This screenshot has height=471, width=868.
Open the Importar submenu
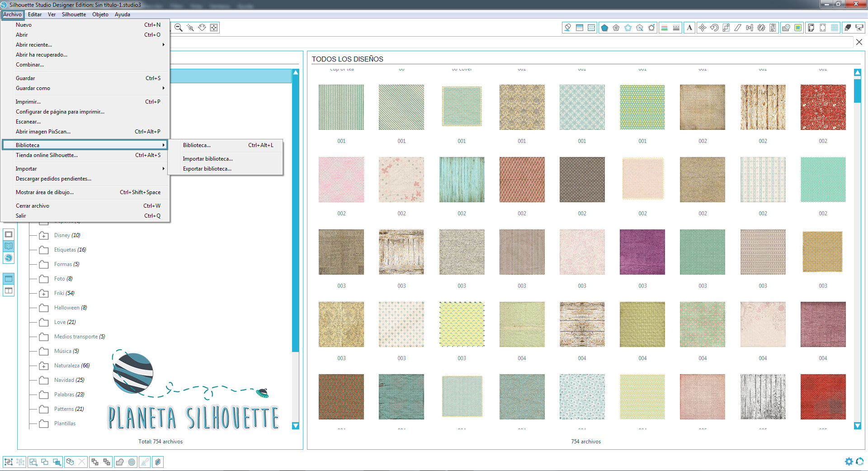(x=86, y=169)
